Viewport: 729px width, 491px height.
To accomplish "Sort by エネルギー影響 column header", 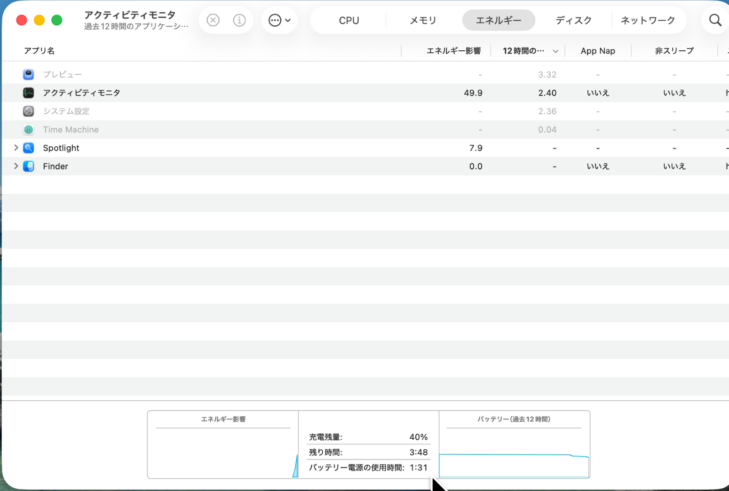I will 453,50.
